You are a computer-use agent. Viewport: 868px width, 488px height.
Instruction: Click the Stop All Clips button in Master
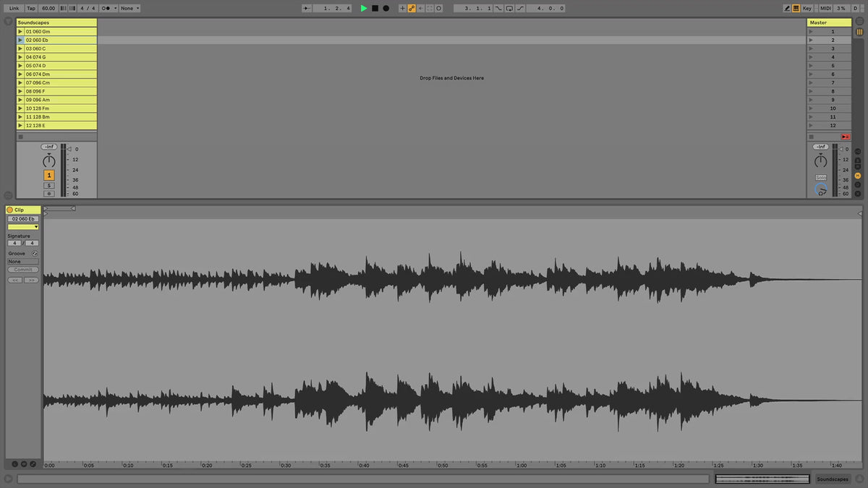point(844,137)
